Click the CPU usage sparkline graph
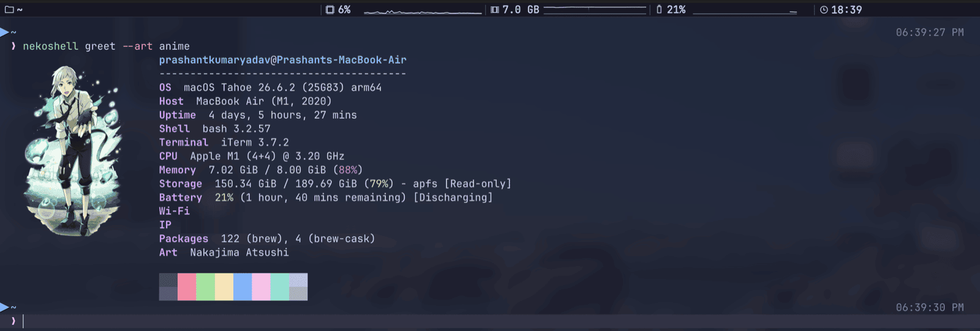980x331 pixels. 423,11
